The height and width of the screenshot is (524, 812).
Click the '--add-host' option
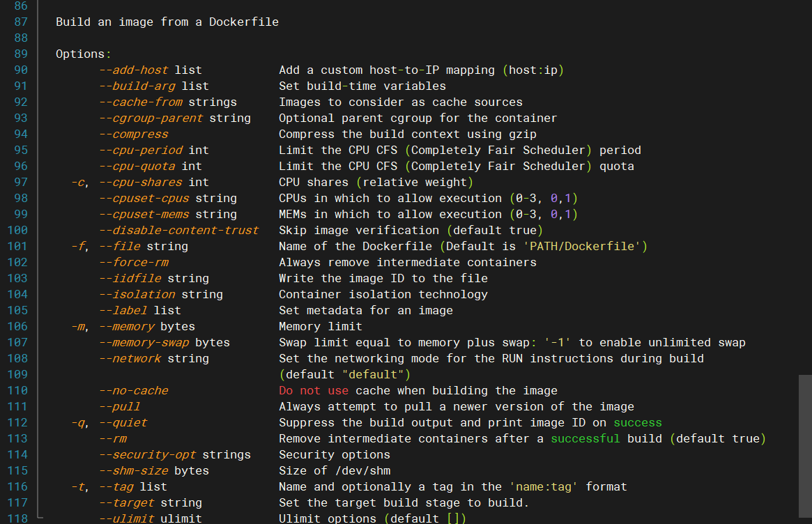pyautogui.click(x=134, y=70)
